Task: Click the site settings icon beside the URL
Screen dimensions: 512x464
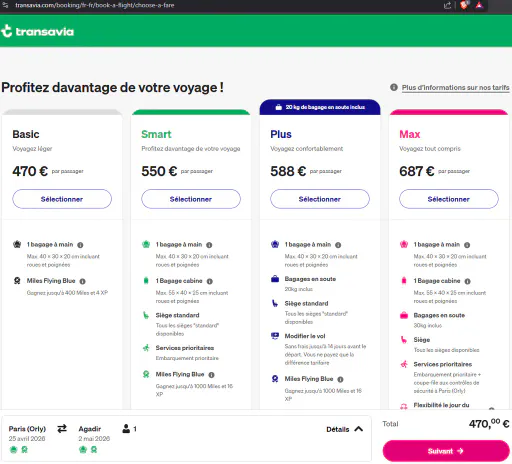Action: 6,5
